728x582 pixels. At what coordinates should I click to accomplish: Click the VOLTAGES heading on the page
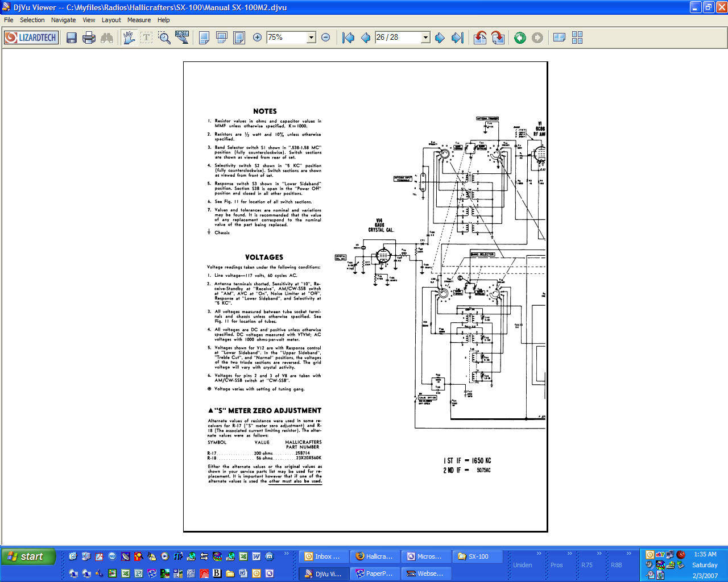coord(264,257)
